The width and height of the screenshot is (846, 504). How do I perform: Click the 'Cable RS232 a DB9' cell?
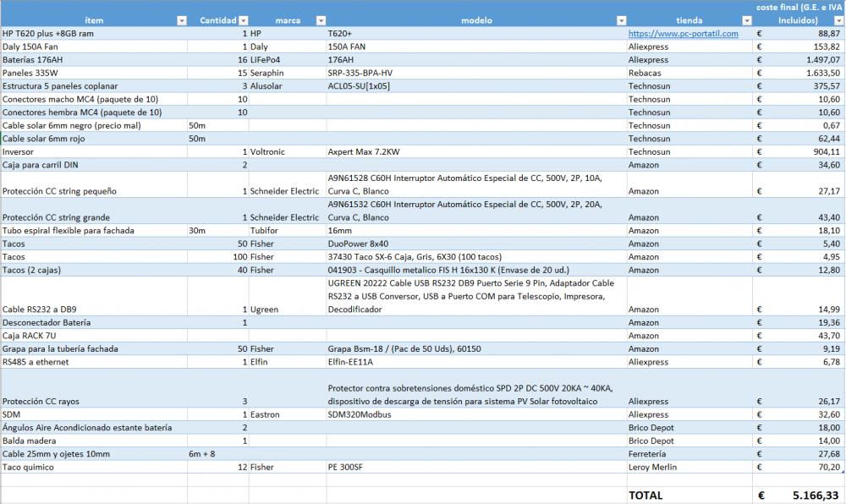click(95, 297)
